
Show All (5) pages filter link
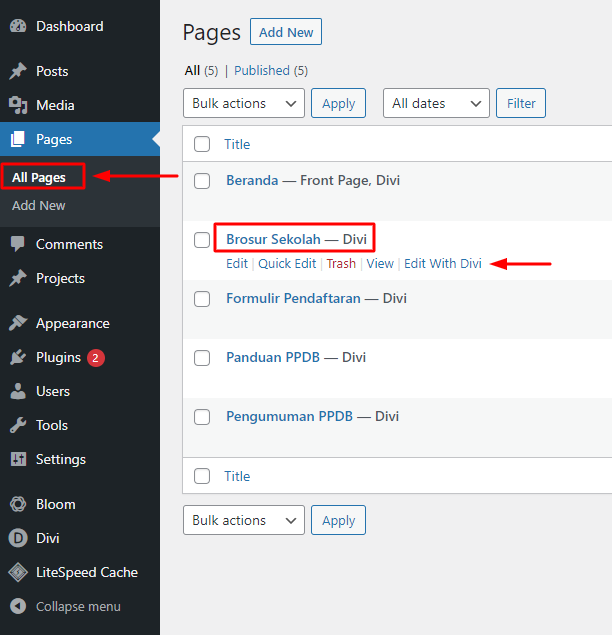coord(201,71)
